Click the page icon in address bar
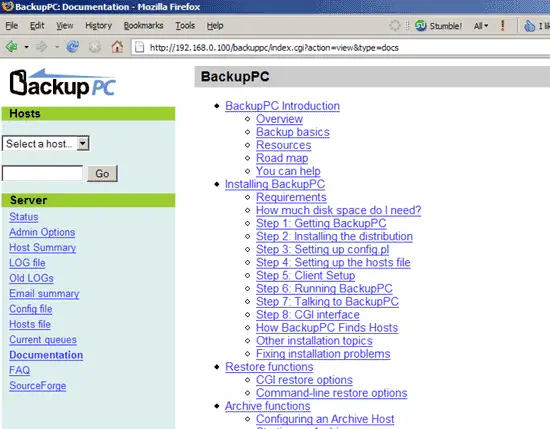This screenshot has width=550, height=429. 140,47
